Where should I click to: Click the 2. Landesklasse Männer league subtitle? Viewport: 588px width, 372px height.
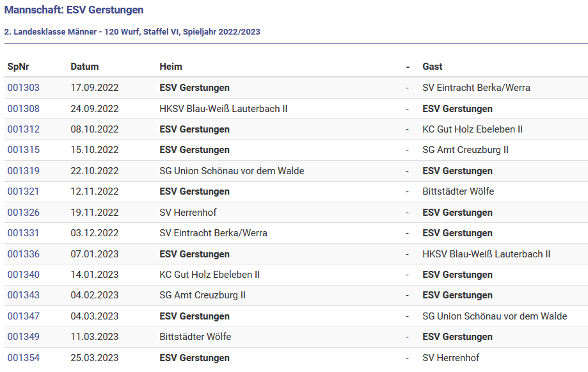point(132,32)
